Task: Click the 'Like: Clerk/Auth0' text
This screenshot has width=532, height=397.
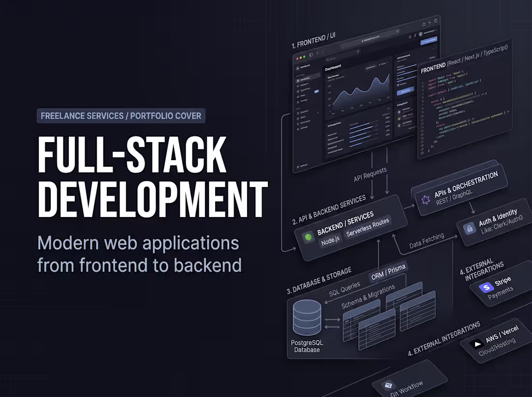Action: [502, 225]
